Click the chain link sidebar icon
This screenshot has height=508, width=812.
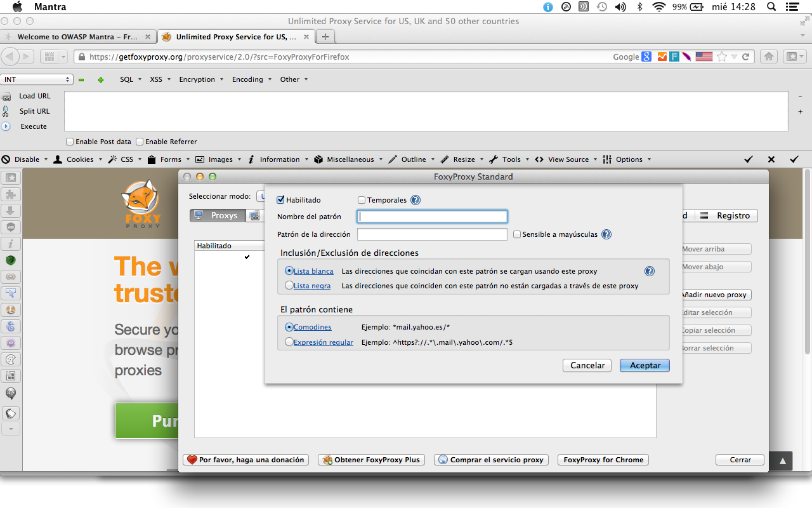pos(11,277)
